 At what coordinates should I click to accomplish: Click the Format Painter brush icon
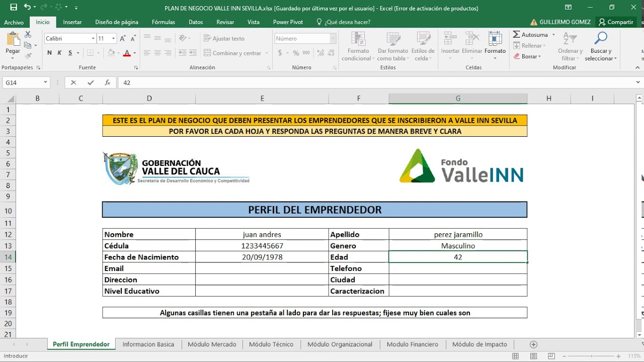coord(28,56)
